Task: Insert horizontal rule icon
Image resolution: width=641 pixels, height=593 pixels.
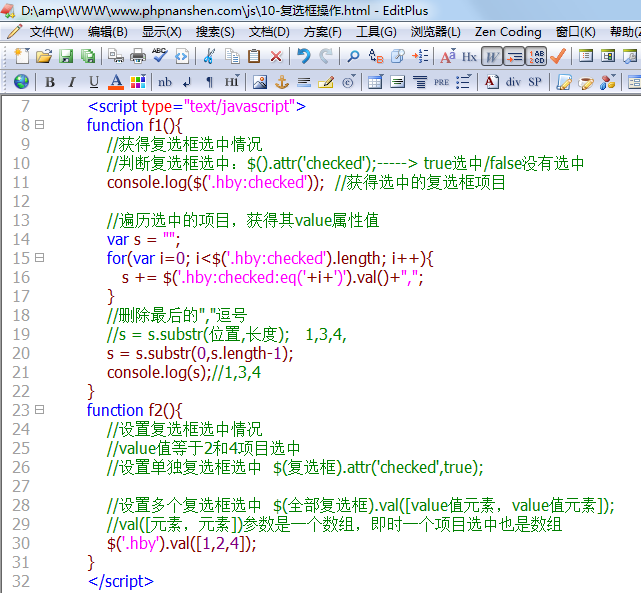Action: (304, 82)
